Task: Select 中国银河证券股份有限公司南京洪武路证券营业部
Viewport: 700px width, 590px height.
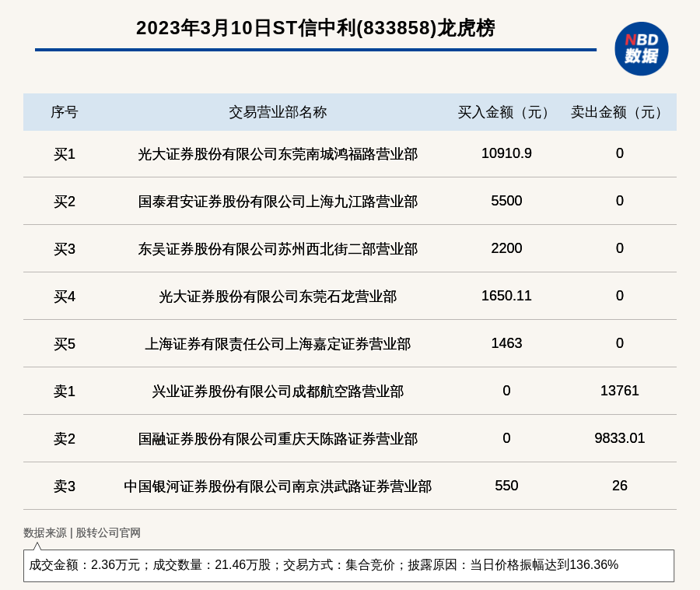Action: (278, 486)
